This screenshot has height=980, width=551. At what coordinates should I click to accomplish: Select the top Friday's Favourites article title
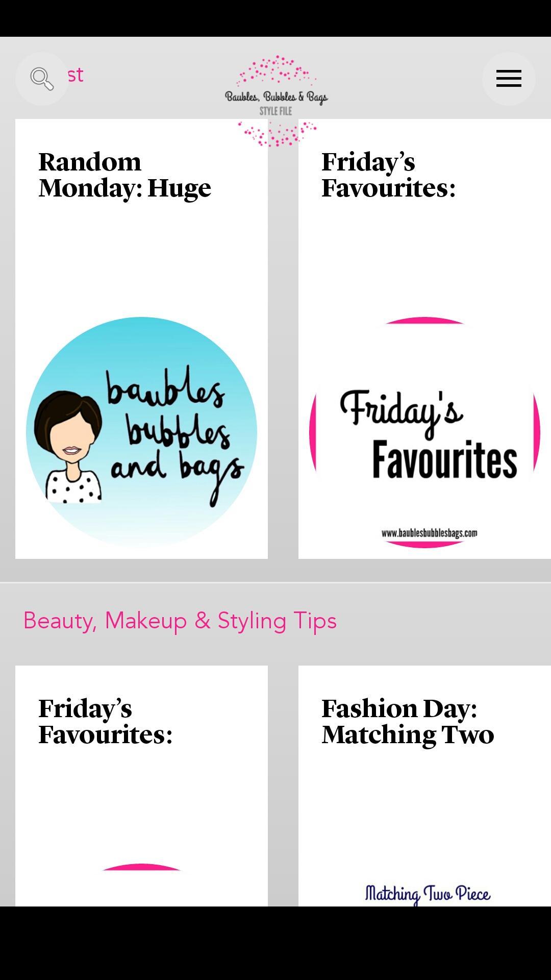pyautogui.click(x=388, y=175)
